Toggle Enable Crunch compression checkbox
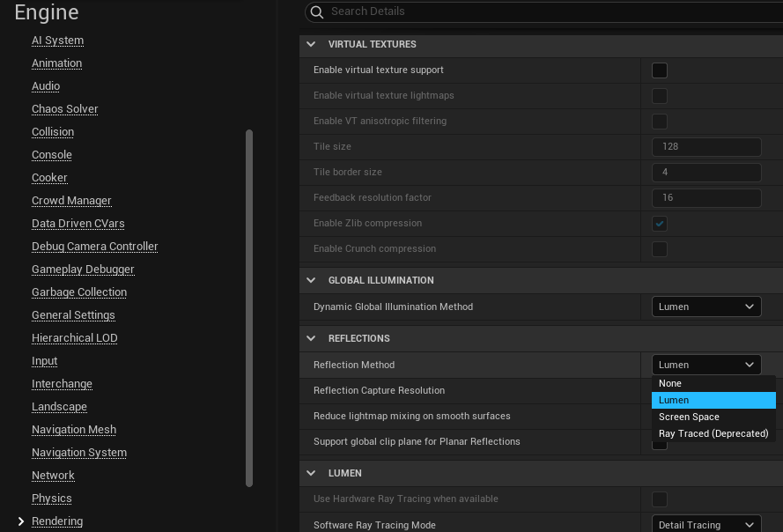This screenshot has height=532, width=783. (659, 249)
